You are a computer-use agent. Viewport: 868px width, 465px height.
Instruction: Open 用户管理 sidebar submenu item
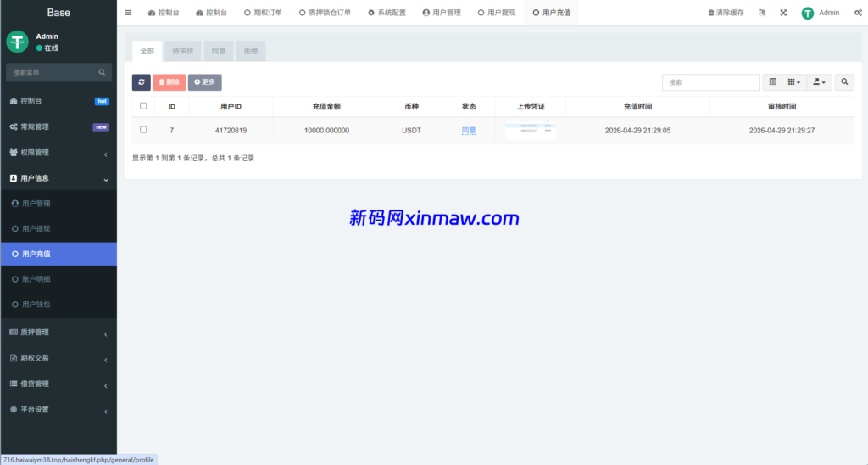click(x=58, y=204)
